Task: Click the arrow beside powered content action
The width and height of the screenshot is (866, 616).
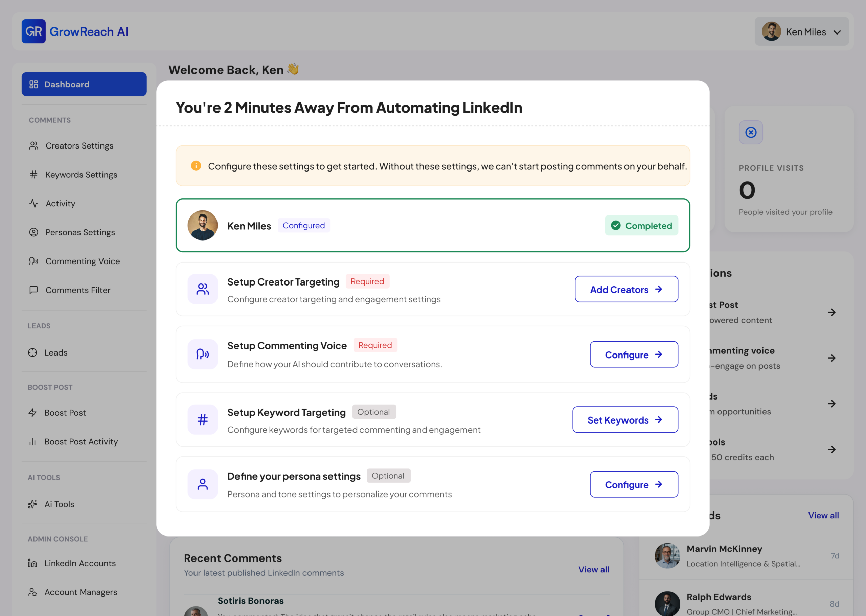Action: coord(831,312)
